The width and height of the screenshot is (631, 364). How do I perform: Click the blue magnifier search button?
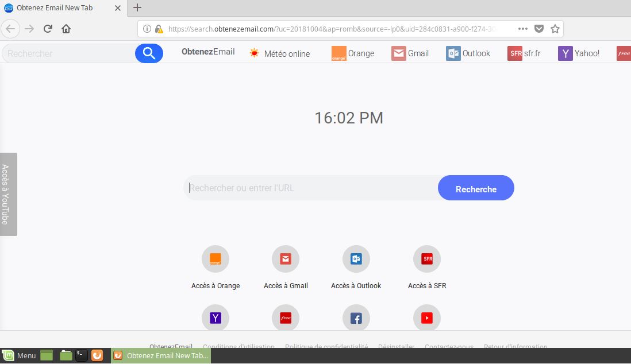[149, 53]
